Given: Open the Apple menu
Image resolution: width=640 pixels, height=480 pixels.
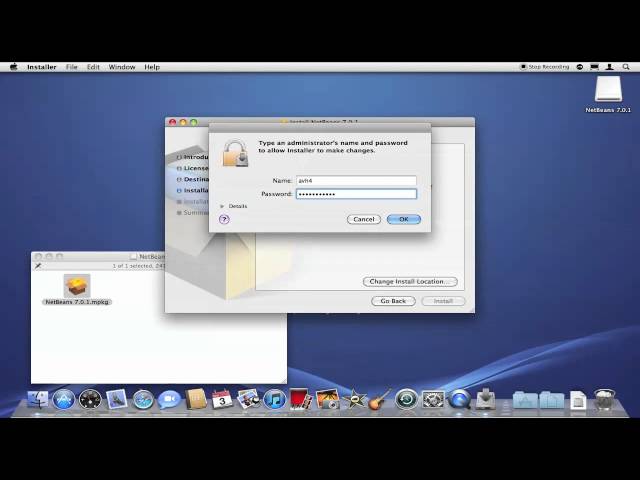Looking at the screenshot, I should (x=13, y=67).
